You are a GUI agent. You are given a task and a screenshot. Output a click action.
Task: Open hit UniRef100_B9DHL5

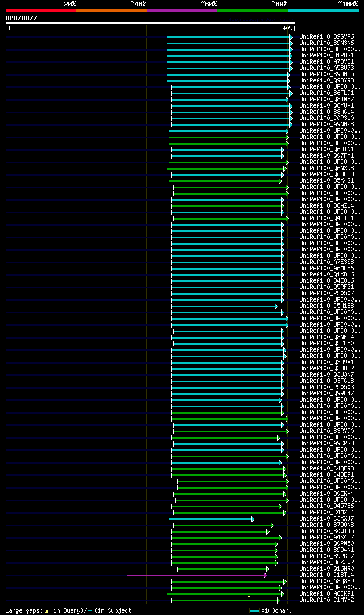(326, 75)
